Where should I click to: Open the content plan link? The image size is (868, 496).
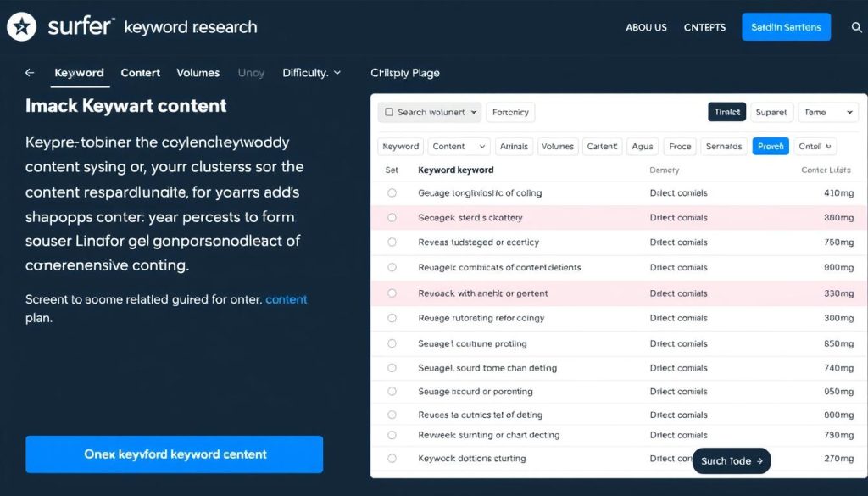click(287, 298)
